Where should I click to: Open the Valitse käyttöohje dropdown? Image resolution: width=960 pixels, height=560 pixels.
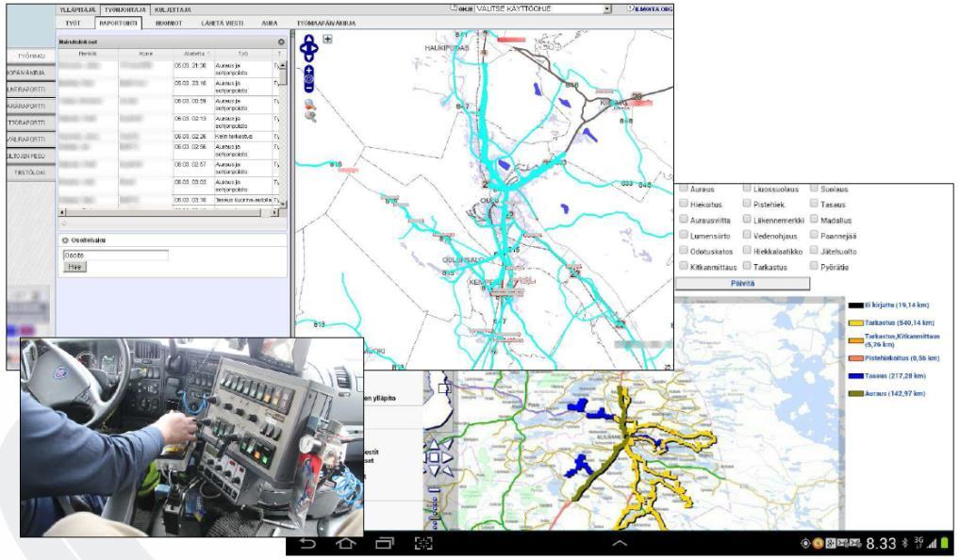[543, 9]
